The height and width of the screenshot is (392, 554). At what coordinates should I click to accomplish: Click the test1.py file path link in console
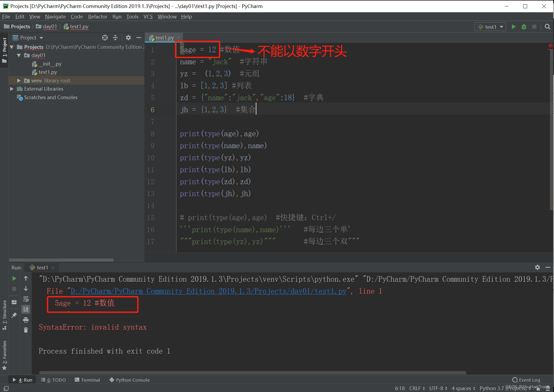click(x=208, y=291)
